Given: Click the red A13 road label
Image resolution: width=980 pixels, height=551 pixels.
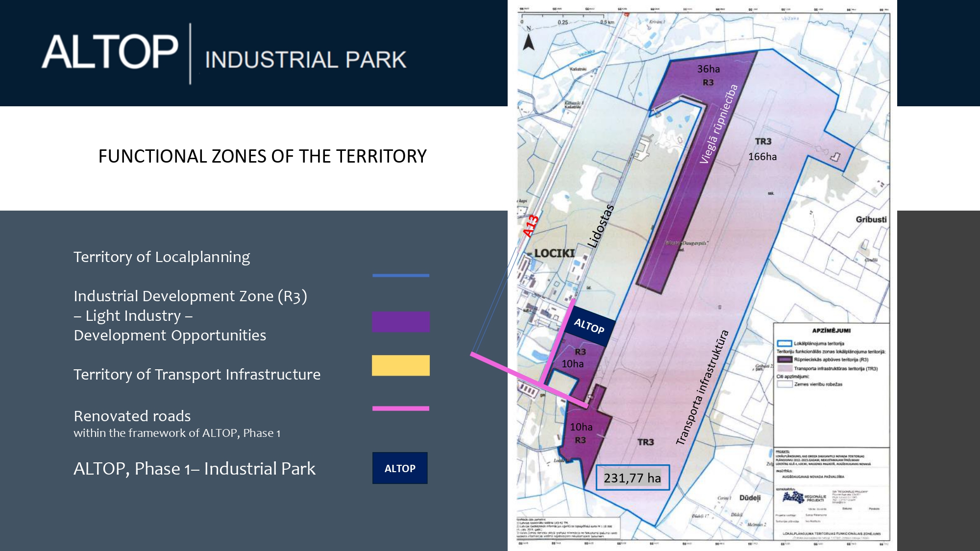Looking at the screenshot, I should (531, 226).
